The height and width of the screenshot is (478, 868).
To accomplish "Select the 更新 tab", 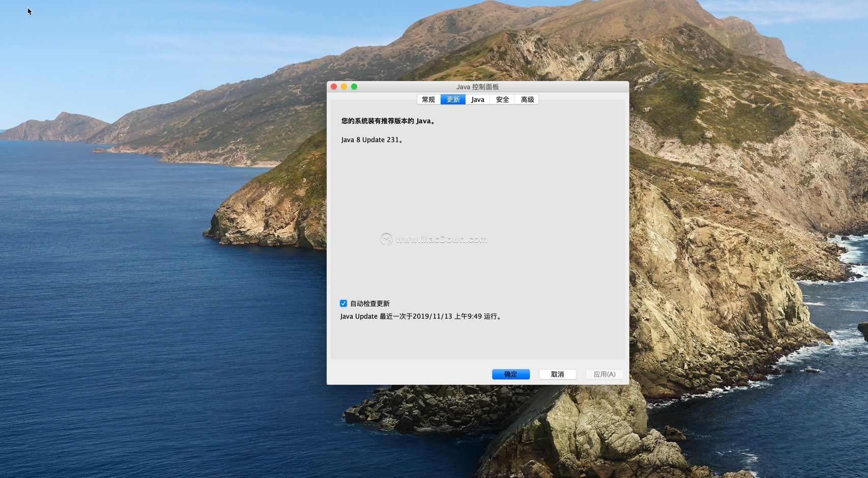I will pyautogui.click(x=453, y=100).
